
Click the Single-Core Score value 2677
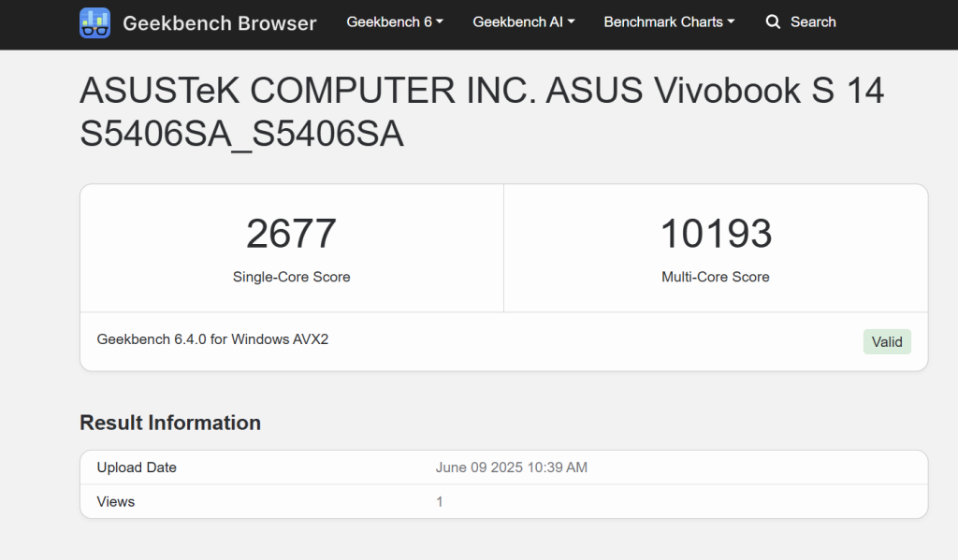click(292, 234)
